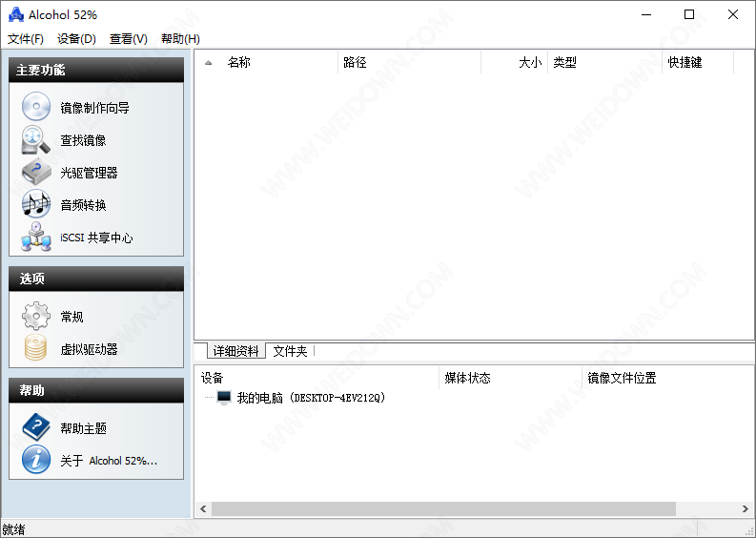Minimize the Alcohol 52% window
This screenshot has height=538, width=756.
[646, 14]
